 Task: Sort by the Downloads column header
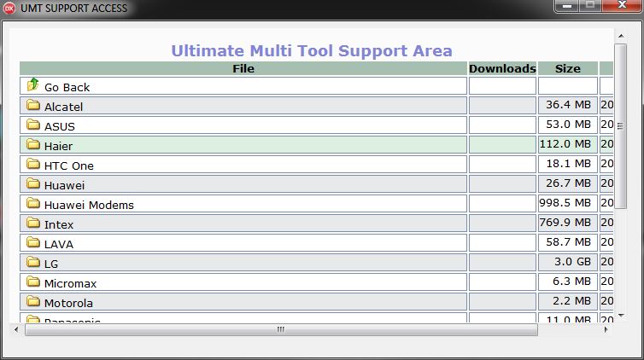pos(503,68)
